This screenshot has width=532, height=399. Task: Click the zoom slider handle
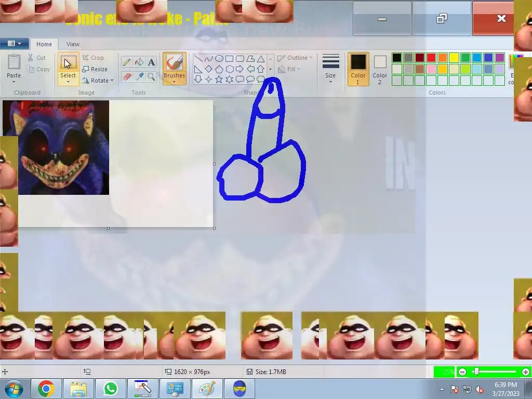coord(477,371)
